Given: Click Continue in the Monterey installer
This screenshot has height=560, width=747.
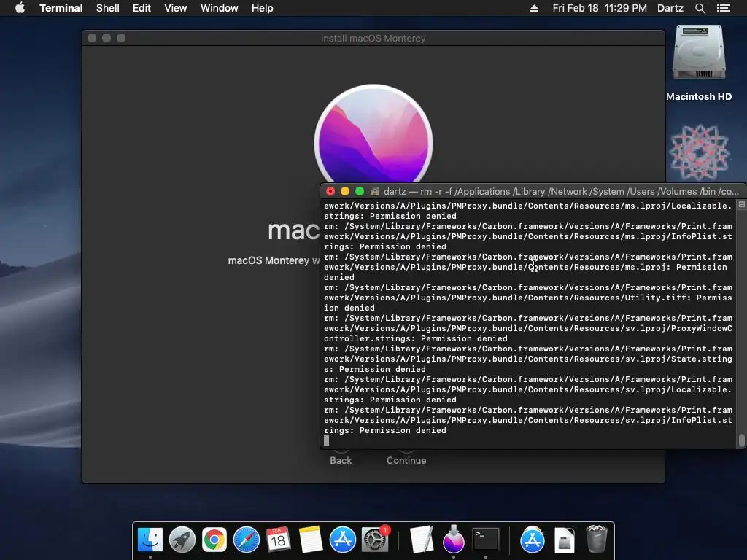Looking at the screenshot, I should [406, 461].
